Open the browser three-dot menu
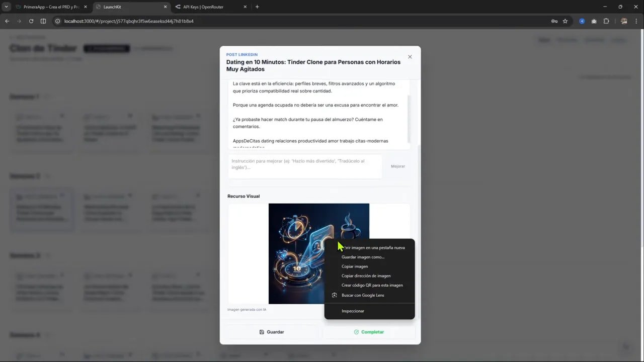The height and width of the screenshot is (362, 644). 636,21
